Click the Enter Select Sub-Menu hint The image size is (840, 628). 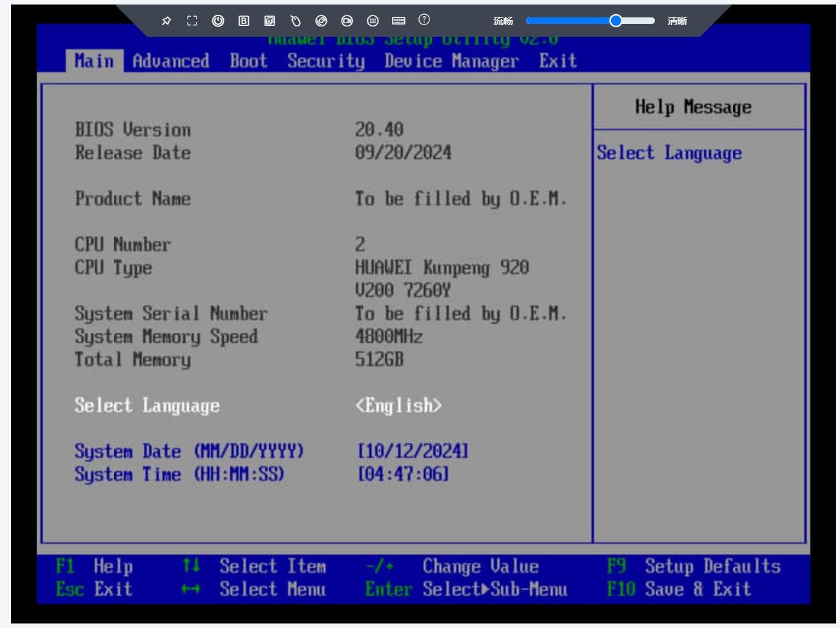click(x=466, y=589)
